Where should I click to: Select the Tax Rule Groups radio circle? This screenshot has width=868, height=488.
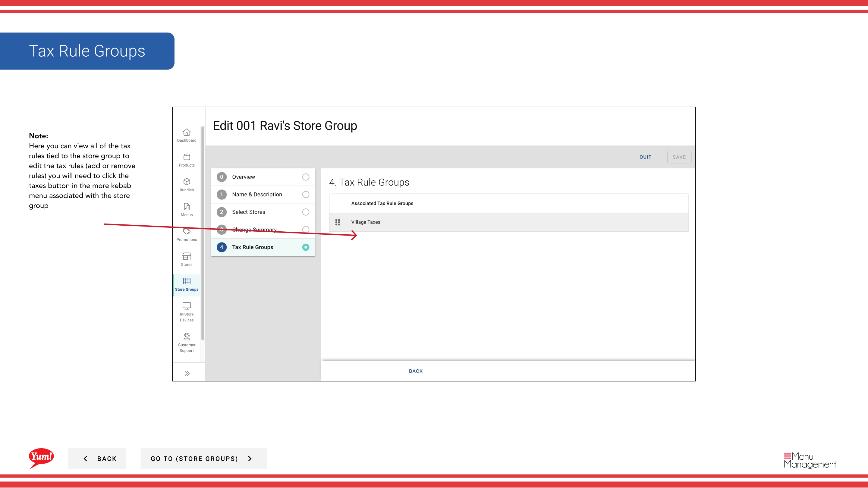pos(306,247)
